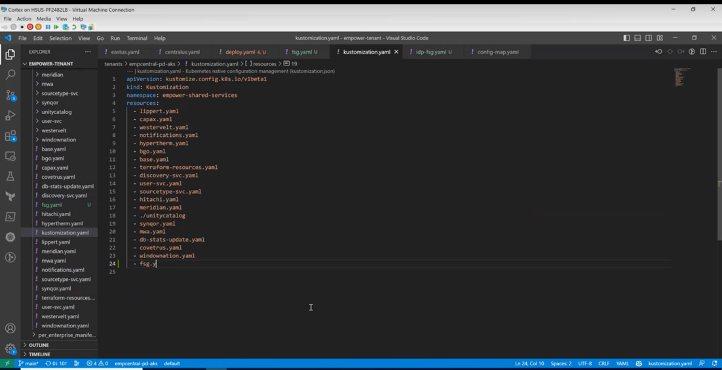Open the Manage gear menu

[x=10, y=348]
